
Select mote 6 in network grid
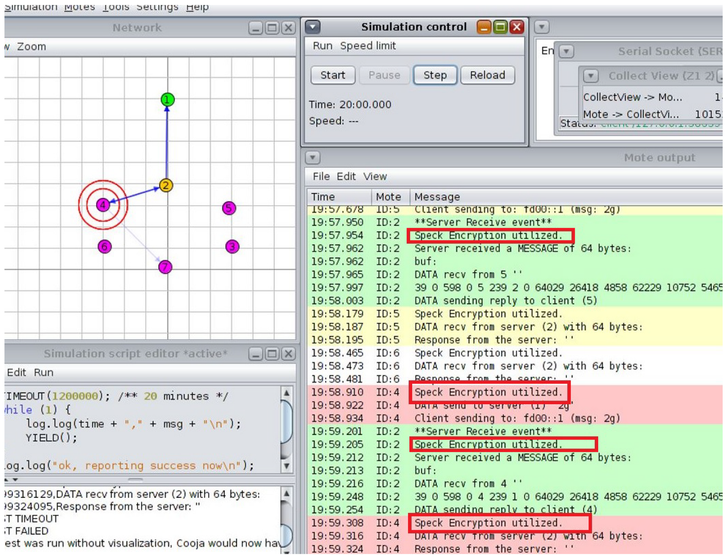click(x=105, y=247)
